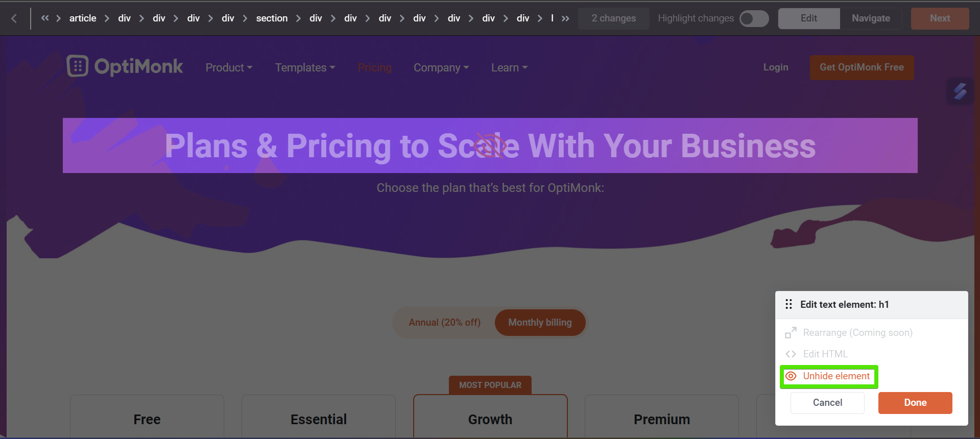The width and height of the screenshot is (980, 439).
Task: Select Monthly billing option
Action: coord(540,323)
